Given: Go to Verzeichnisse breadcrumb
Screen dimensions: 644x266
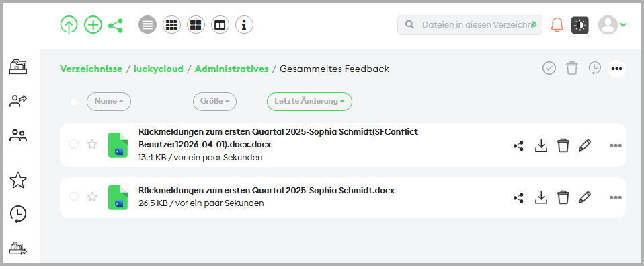Looking at the screenshot, I should click(x=91, y=69).
